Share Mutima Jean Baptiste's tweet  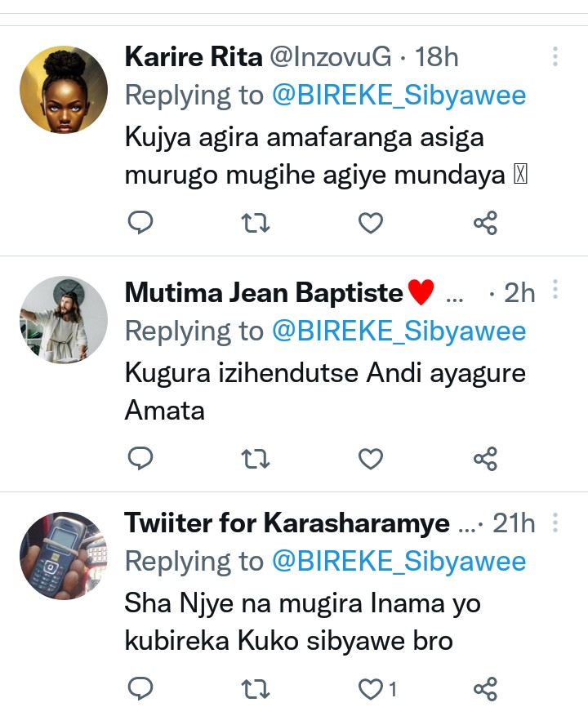click(486, 459)
